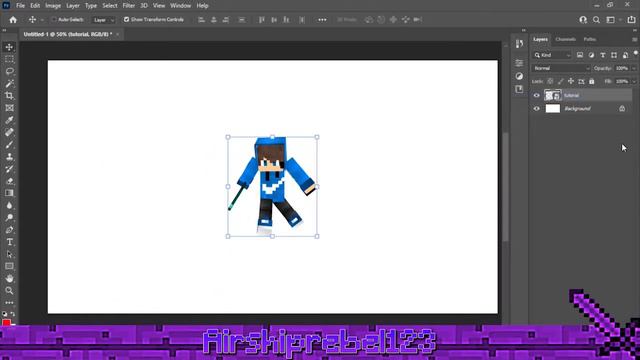The width and height of the screenshot is (640, 360).
Task: Select the History Brush tool
Action: (9, 169)
